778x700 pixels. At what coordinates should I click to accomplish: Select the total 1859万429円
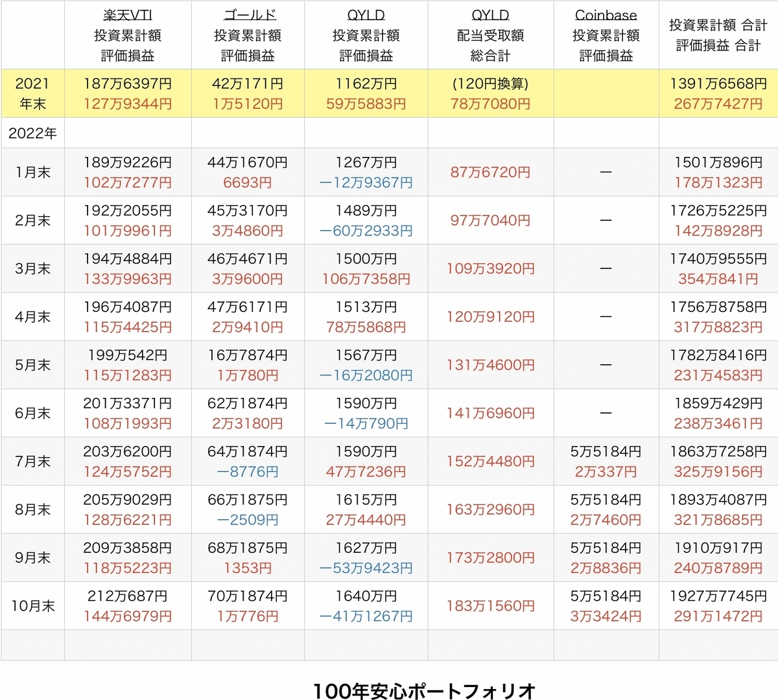pos(718,403)
